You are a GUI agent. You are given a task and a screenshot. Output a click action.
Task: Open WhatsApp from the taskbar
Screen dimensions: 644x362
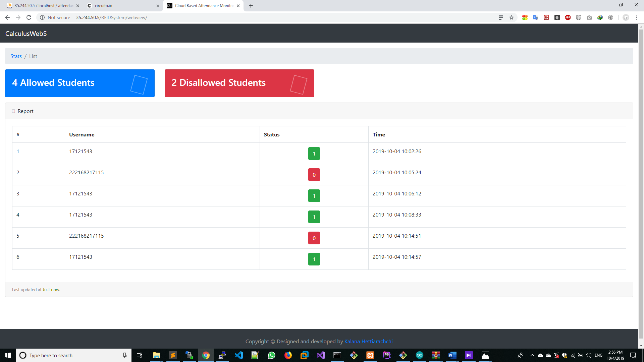tap(272, 355)
